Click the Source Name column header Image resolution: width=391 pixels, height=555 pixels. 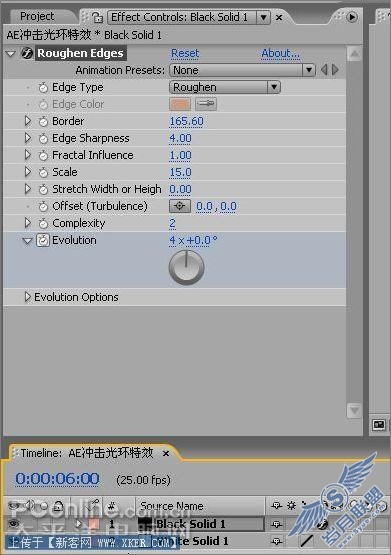(172, 506)
